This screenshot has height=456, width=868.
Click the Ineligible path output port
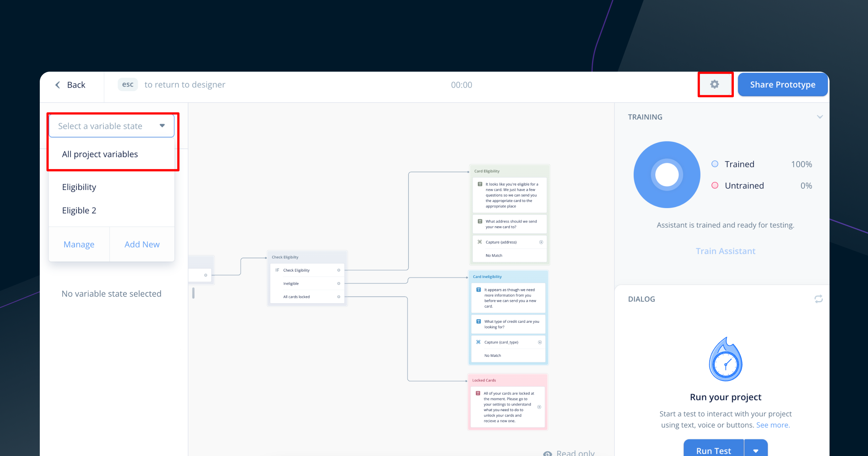point(339,283)
